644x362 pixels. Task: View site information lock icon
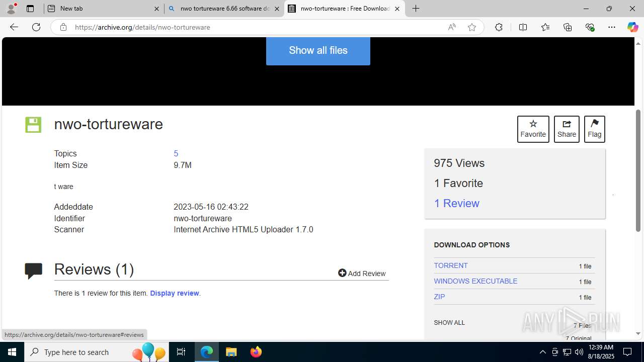pos(63,27)
